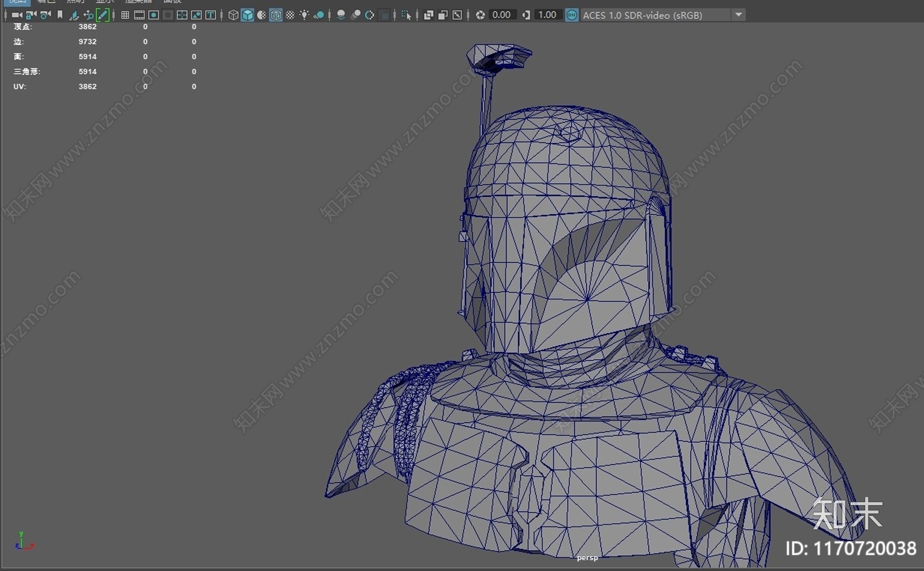Image resolution: width=924 pixels, height=571 pixels.
Task: Click the 三角形 label in the HUD
Action: pos(27,72)
